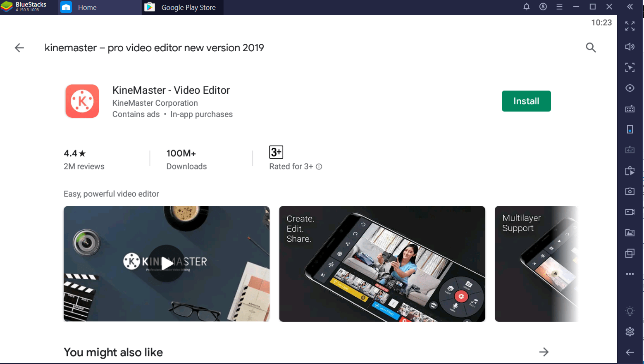Image resolution: width=644 pixels, height=364 pixels.
Task: Switch to the Google Play Store tab
Action: (x=182, y=7)
